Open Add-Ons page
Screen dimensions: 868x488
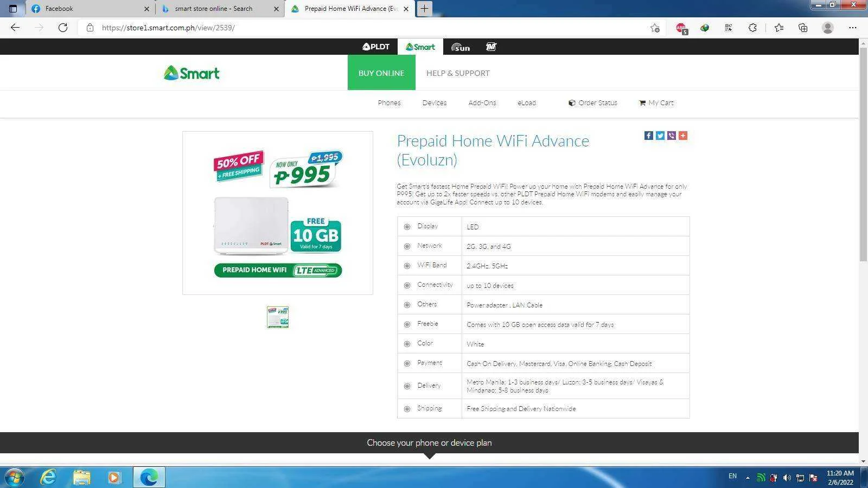pyautogui.click(x=482, y=103)
